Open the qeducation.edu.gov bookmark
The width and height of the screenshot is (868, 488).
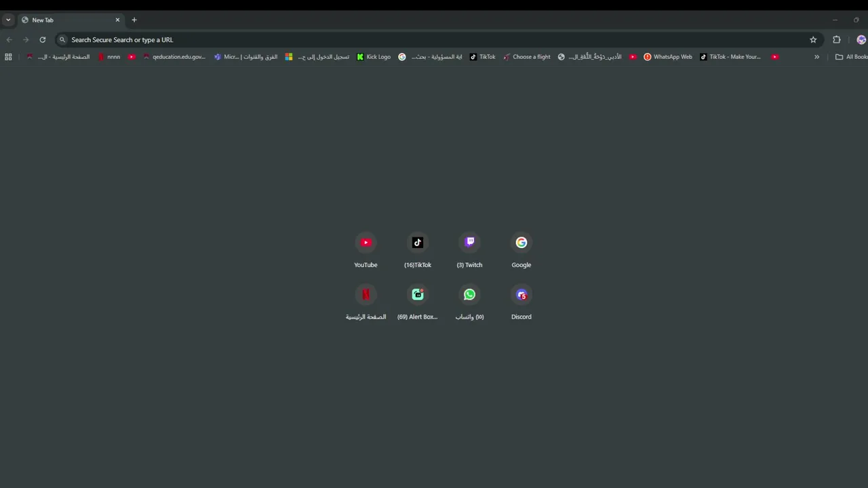(174, 57)
